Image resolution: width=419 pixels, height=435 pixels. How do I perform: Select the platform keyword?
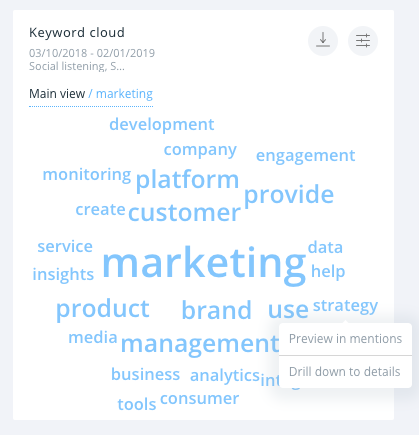[x=187, y=180]
